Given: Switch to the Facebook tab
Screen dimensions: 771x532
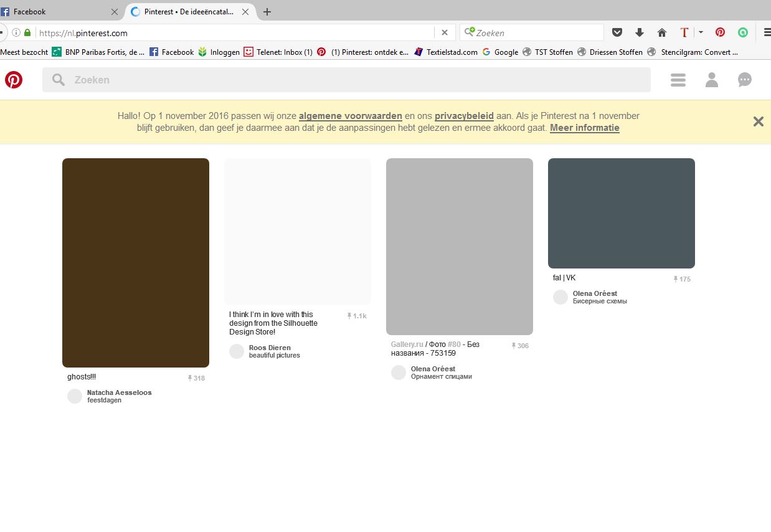Looking at the screenshot, I should (60, 12).
